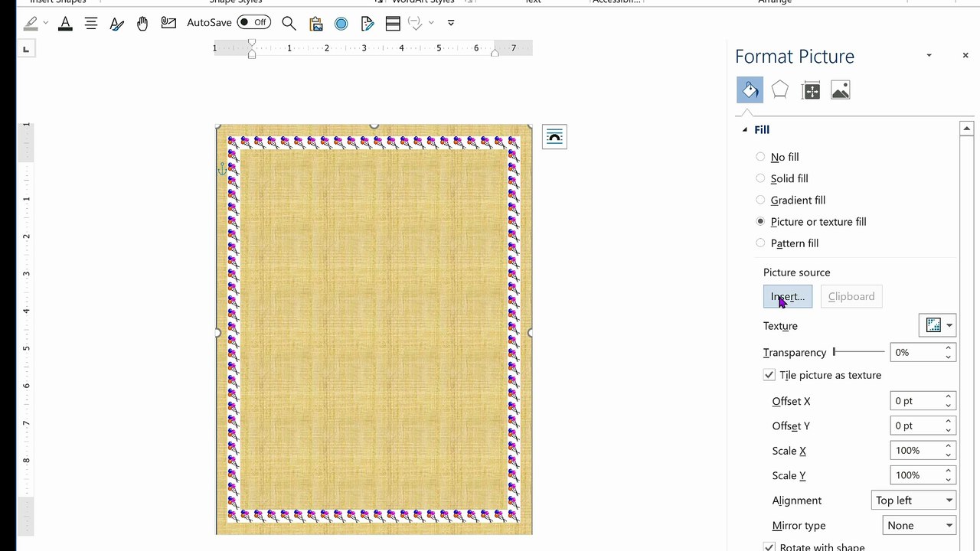This screenshot has width=980, height=551.
Task: Open the Customize Quick Access Toolbar arrow
Action: click(451, 23)
